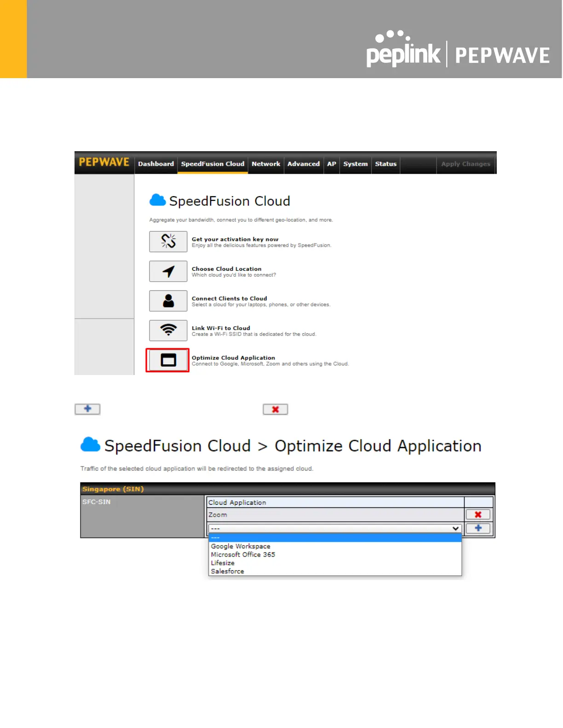The width and height of the screenshot is (563, 728).
Task: Open Choose Cloud Location arrow icon
Action: click(168, 271)
